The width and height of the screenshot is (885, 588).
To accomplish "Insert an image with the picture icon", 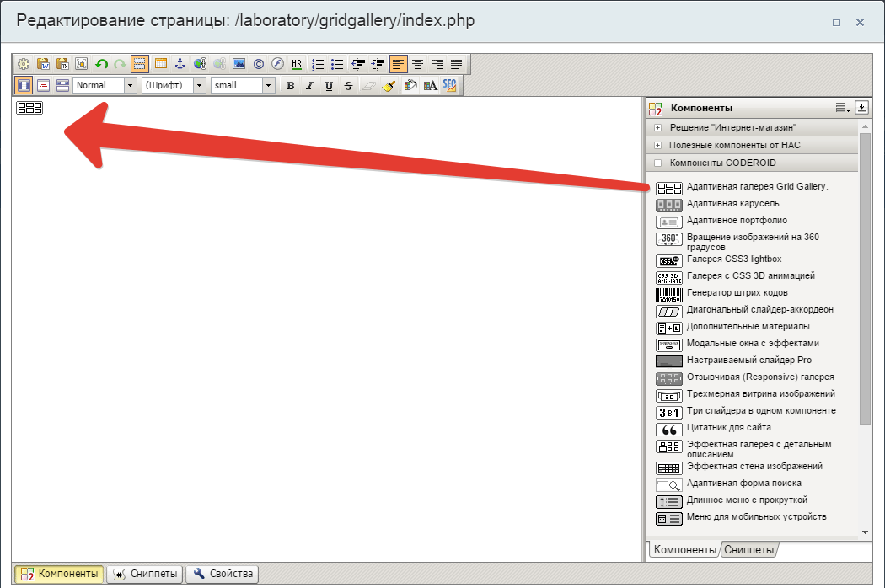I will tap(239, 64).
